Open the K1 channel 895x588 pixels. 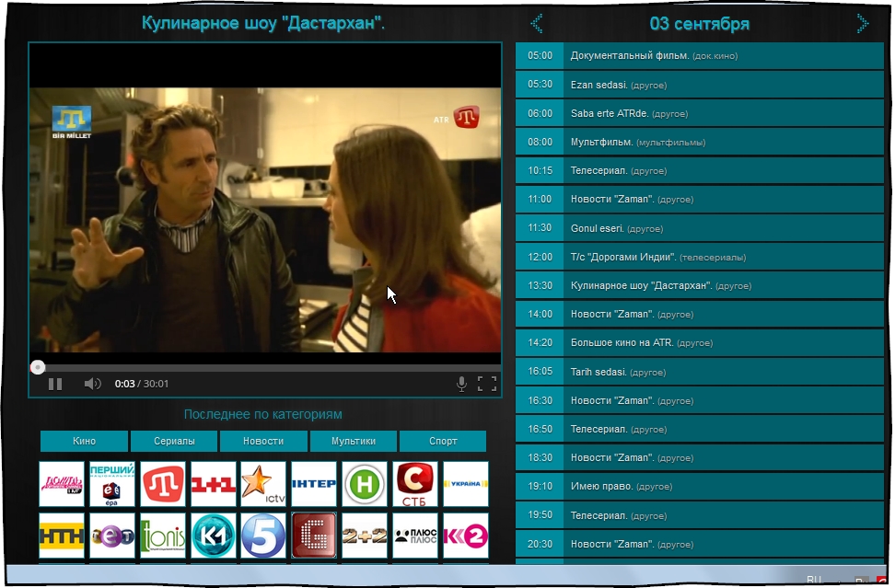(214, 536)
